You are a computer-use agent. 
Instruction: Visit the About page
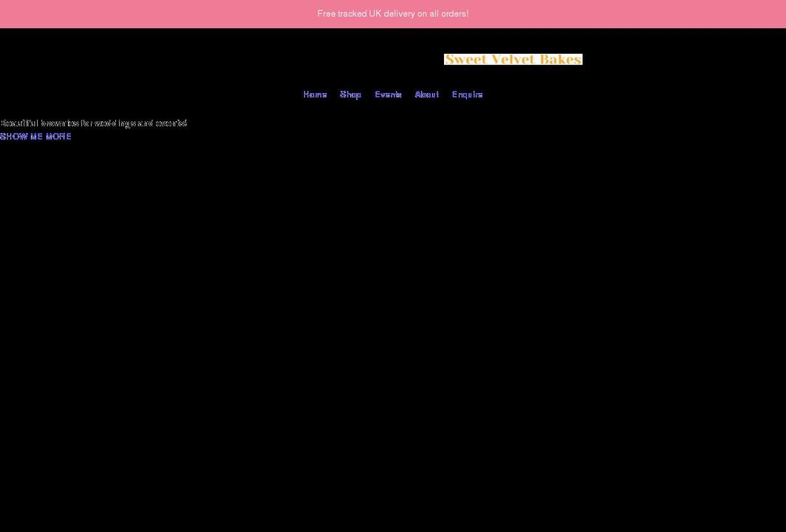coord(426,95)
